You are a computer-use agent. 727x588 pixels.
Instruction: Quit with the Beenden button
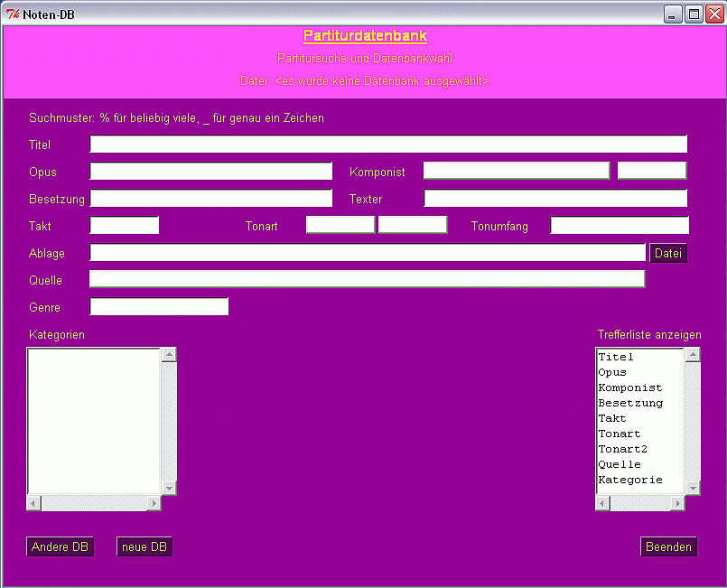point(669,547)
